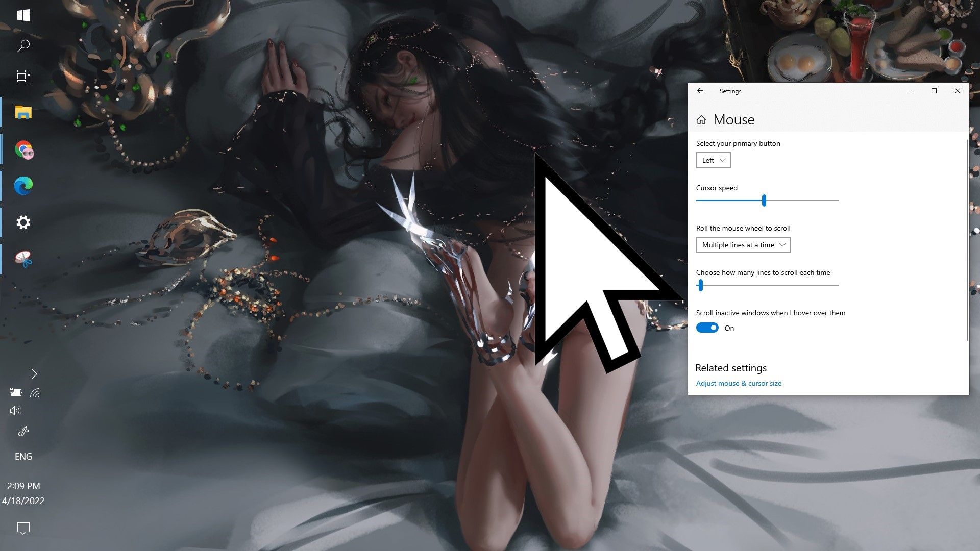This screenshot has height=551, width=980.
Task: Select Left as primary mouse button
Action: (x=713, y=160)
